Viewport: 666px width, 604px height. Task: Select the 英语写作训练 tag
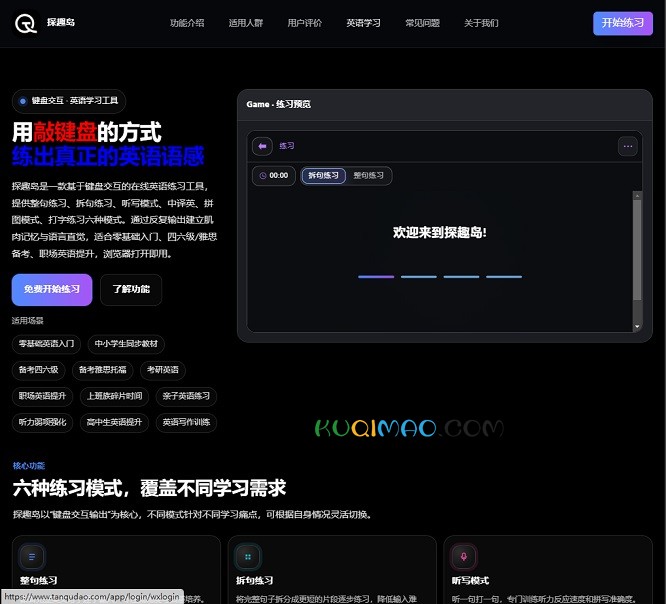point(186,423)
